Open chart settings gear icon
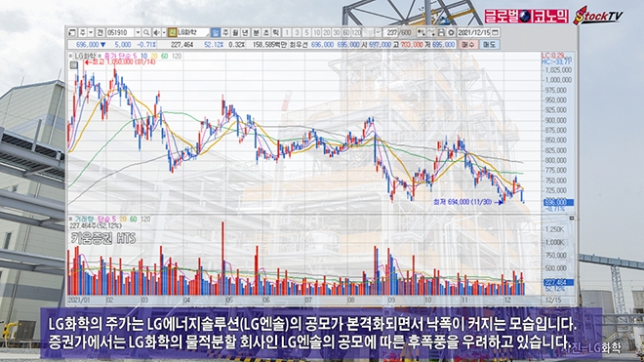The image size is (644, 362). click(452, 32)
